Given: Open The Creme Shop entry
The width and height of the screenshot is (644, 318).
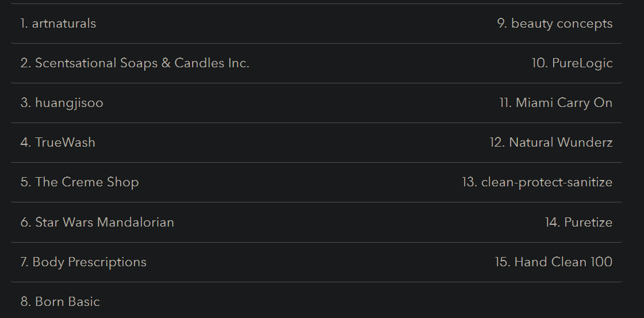Looking at the screenshot, I should 80,182.
